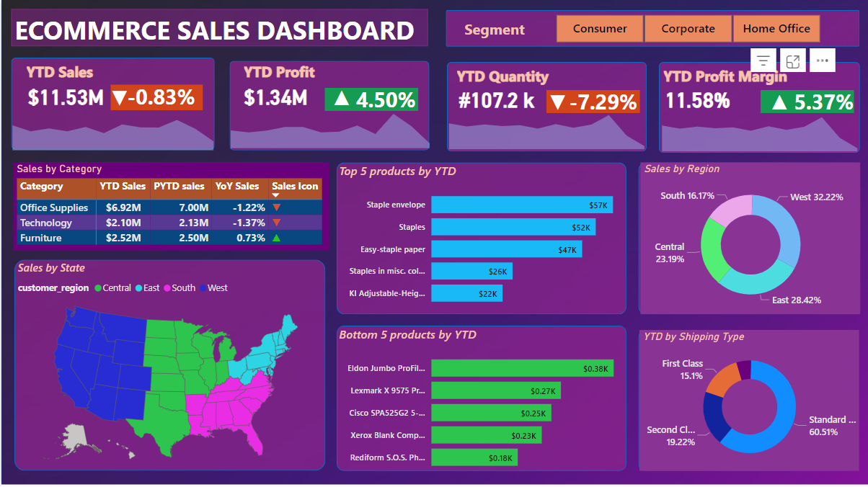Viewport: 868px width, 487px height.
Task: Toggle the Home Office segment filter
Action: click(776, 28)
